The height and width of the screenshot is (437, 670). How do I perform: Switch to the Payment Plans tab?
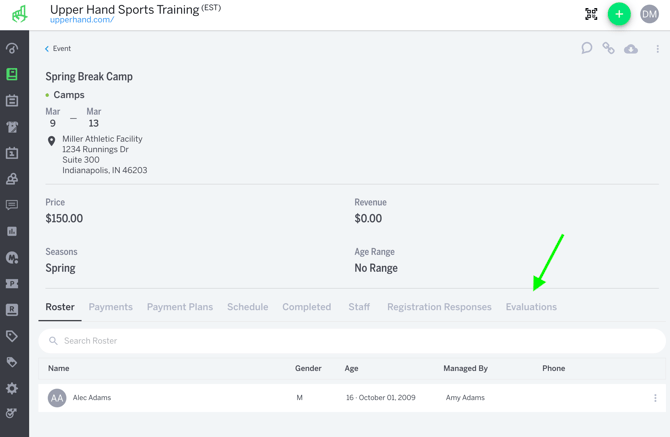(x=180, y=307)
